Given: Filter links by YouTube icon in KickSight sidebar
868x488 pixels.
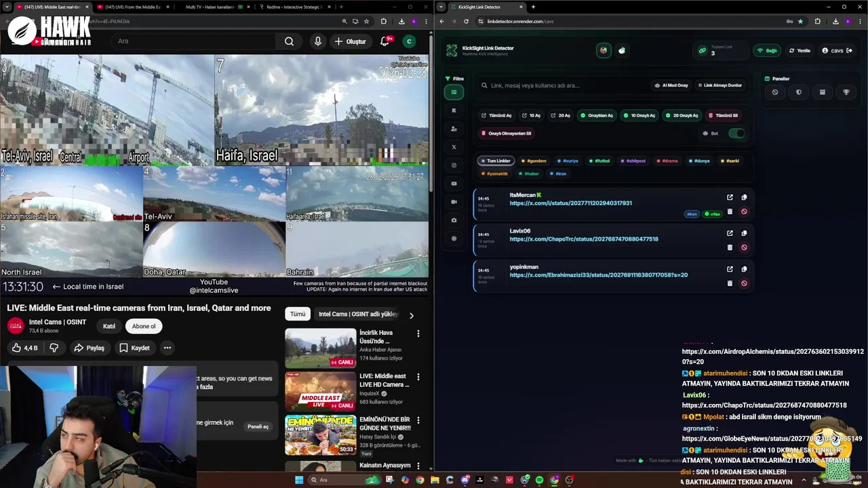Looking at the screenshot, I should pos(454,184).
